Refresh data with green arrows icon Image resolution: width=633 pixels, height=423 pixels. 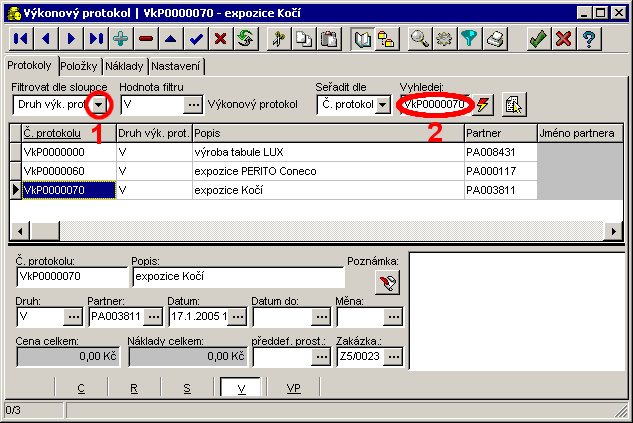point(245,39)
